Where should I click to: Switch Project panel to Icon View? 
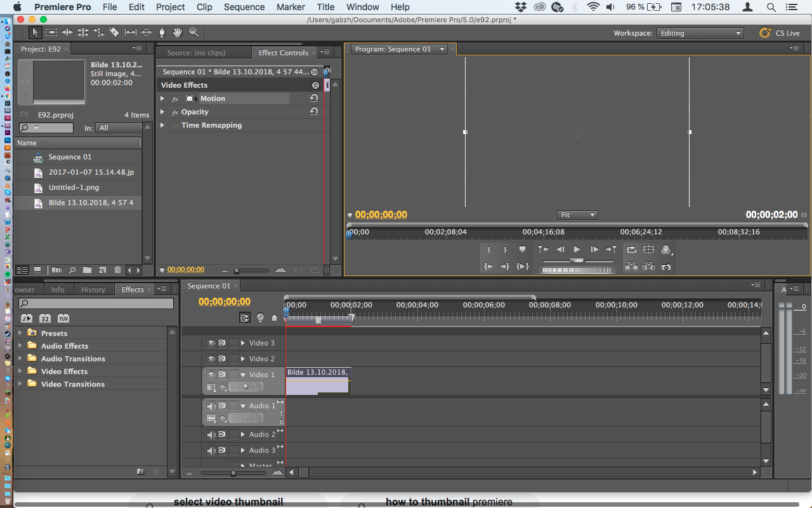[37, 270]
